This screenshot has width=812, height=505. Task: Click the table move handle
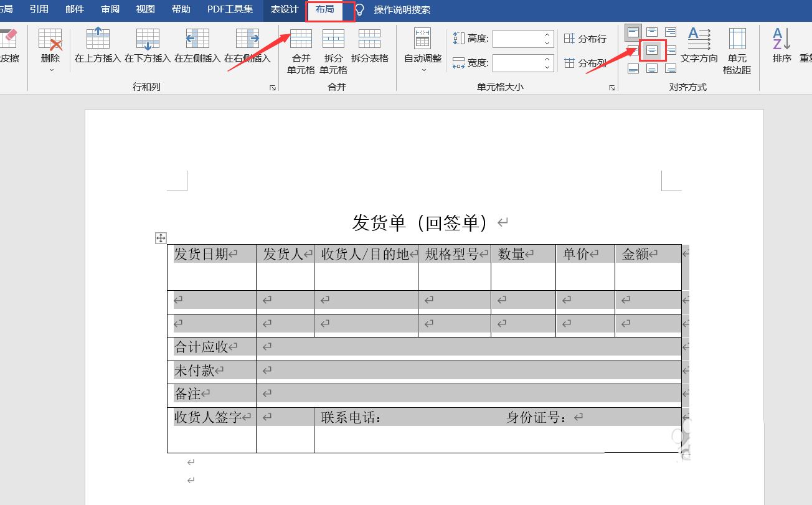click(x=161, y=238)
